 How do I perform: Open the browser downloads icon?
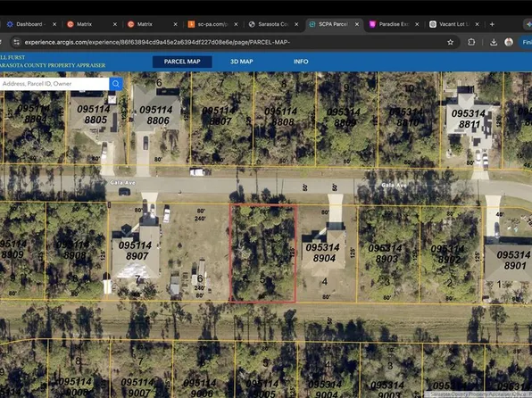click(x=494, y=42)
